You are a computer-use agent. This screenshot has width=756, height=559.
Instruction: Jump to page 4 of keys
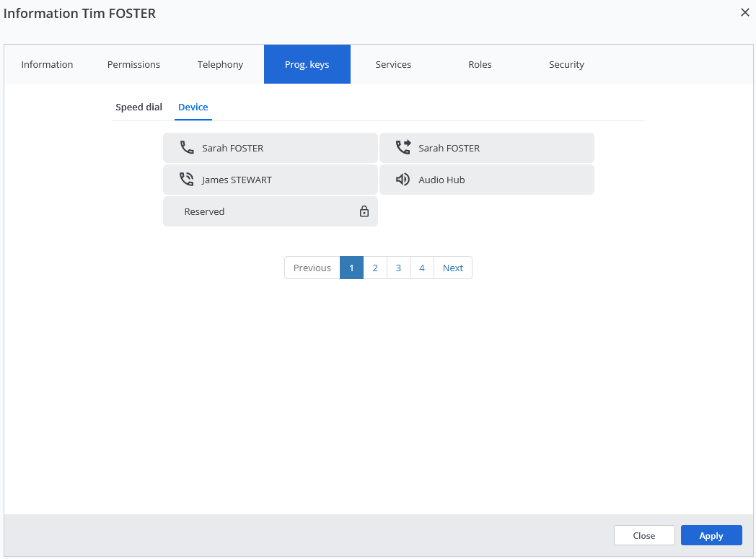click(422, 268)
